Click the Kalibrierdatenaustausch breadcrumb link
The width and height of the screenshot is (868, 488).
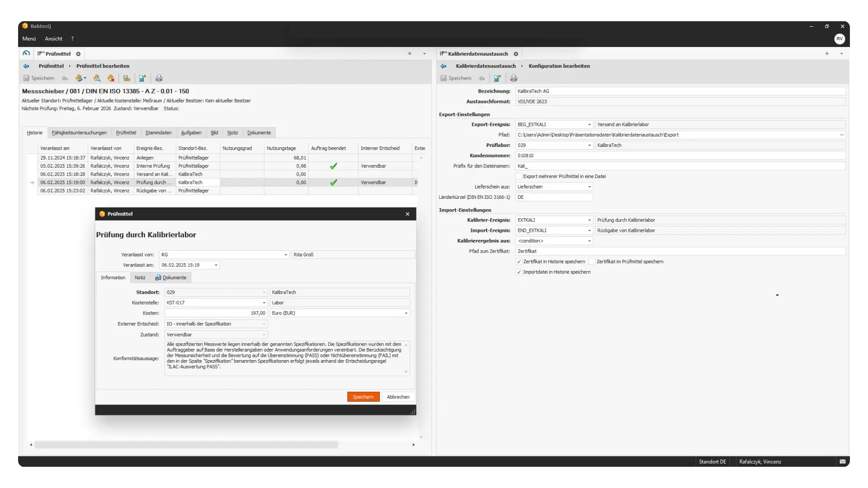tap(486, 66)
